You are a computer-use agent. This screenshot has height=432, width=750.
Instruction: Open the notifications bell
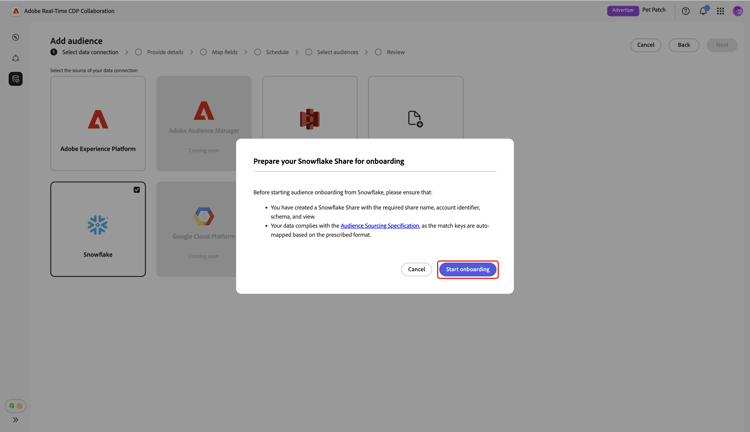[x=703, y=11]
